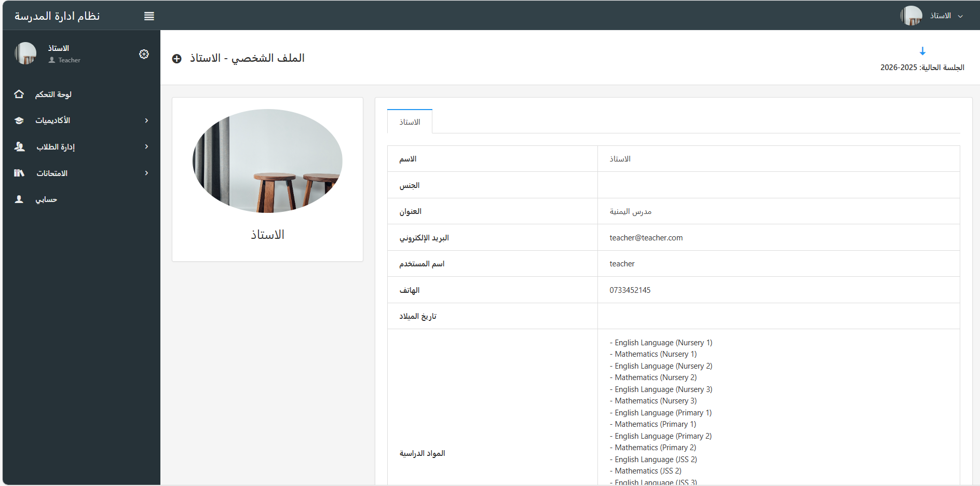Click the الهاتف row label
The width and height of the screenshot is (980, 486).
coord(410,290)
